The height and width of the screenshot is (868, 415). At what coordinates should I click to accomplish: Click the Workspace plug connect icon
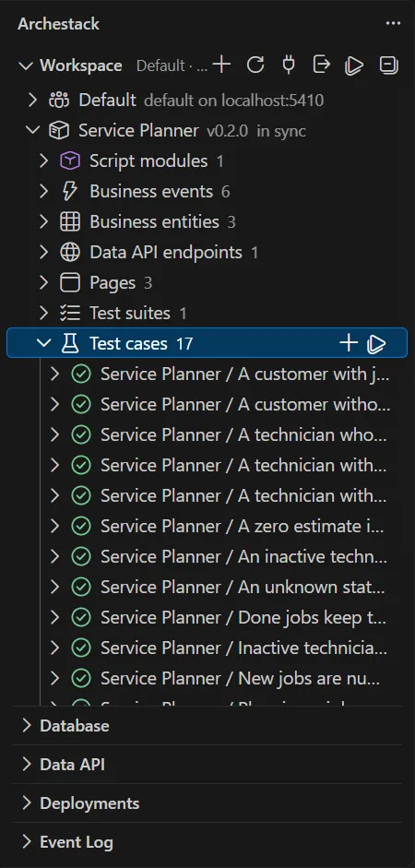[x=289, y=65]
